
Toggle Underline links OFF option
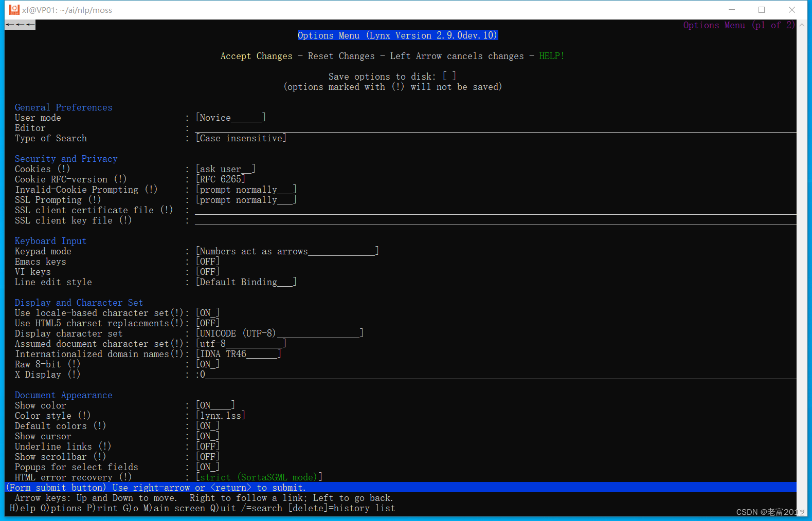point(207,446)
